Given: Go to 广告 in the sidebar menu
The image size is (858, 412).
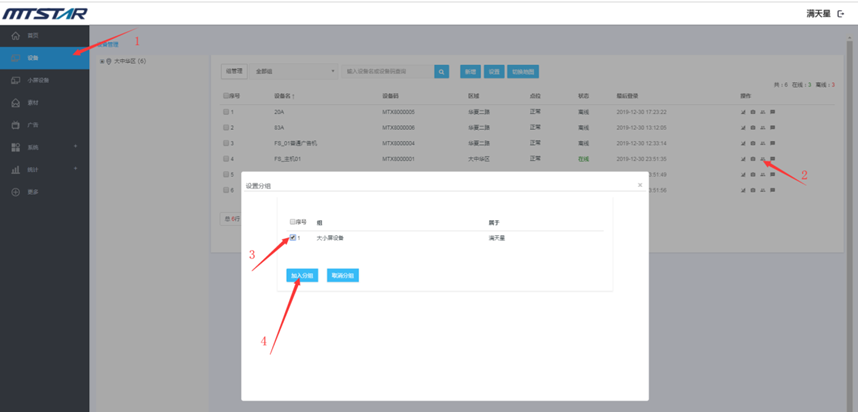Looking at the screenshot, I should (32, 125).
